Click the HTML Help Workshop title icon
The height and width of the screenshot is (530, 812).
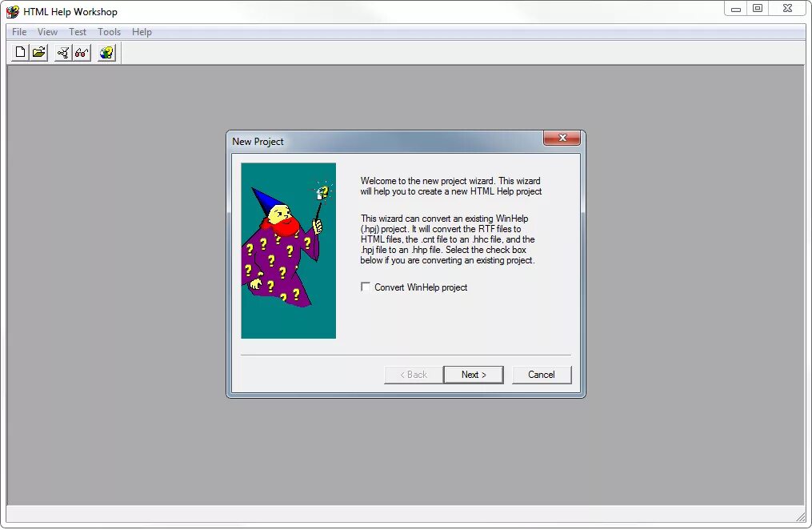click(x=13, y=11)
